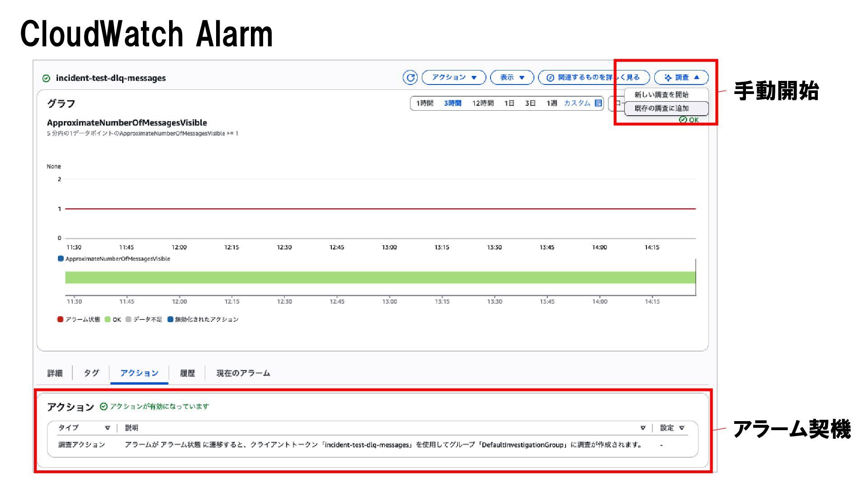The height and width of the screenshot is (488, 868).
Task: Sort by タイプ column arrow
Action: click(x=108, y=428)
